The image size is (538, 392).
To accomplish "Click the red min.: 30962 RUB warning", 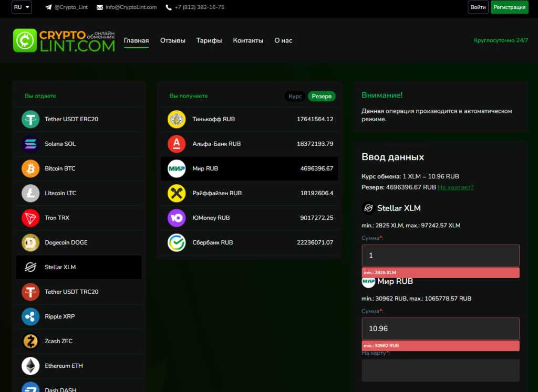I will [x=441, y=346].
